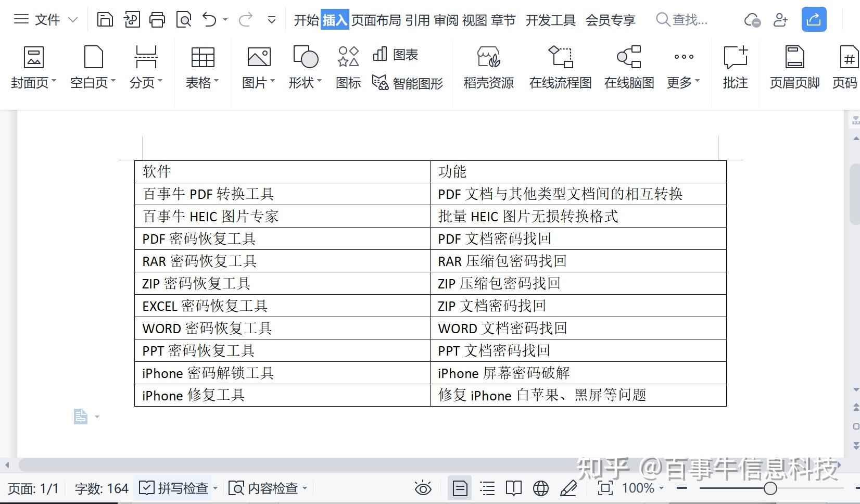Click the Redo arrow icon
The image size is (860, 504).
pos(245,20)
